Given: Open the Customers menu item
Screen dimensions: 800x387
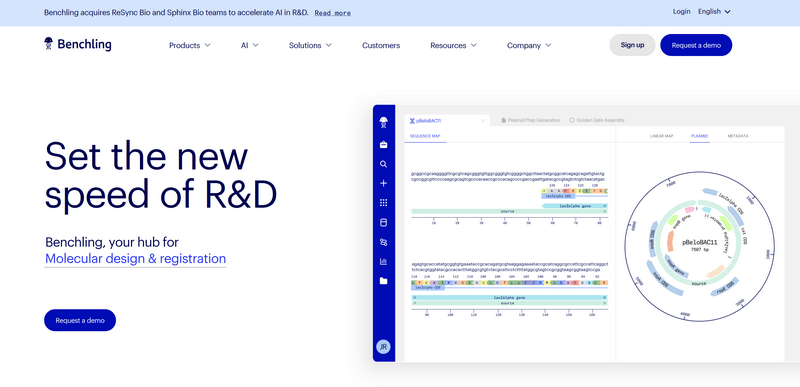Looking at the screenshot, I should 381,45.
